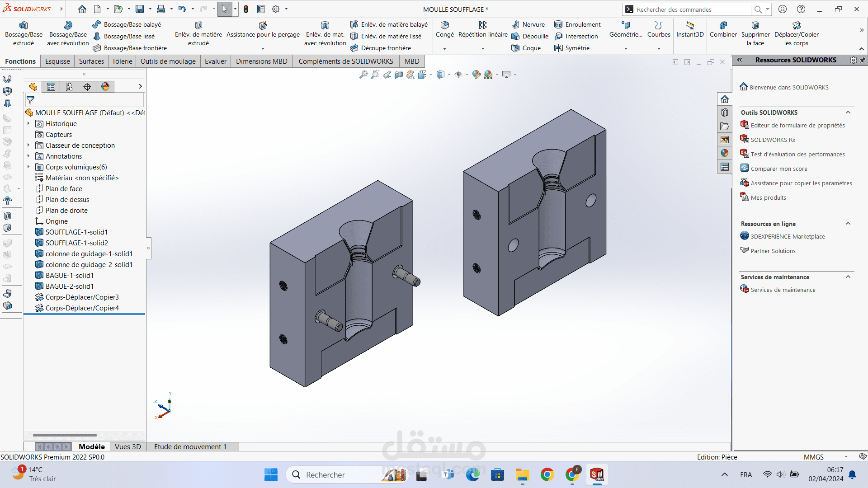The height and width of the screenshot is (488, 868).
Task: Toggle the Ressources SOLIDWORKS pin
Action: [863, 60]
